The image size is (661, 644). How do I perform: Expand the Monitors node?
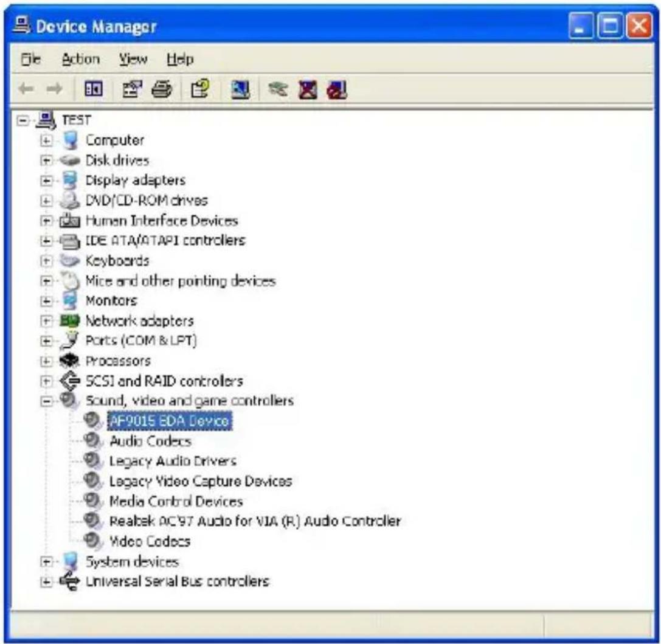pos(46,301)
